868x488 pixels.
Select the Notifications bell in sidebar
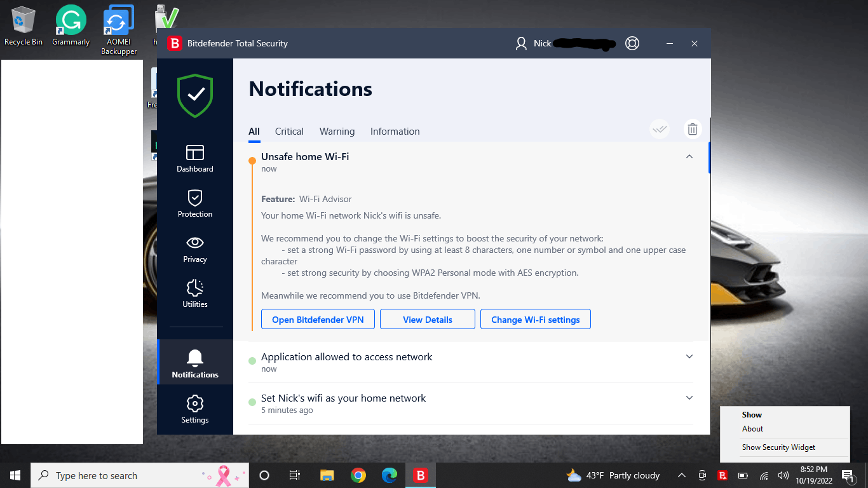click(x=195, y=363)
